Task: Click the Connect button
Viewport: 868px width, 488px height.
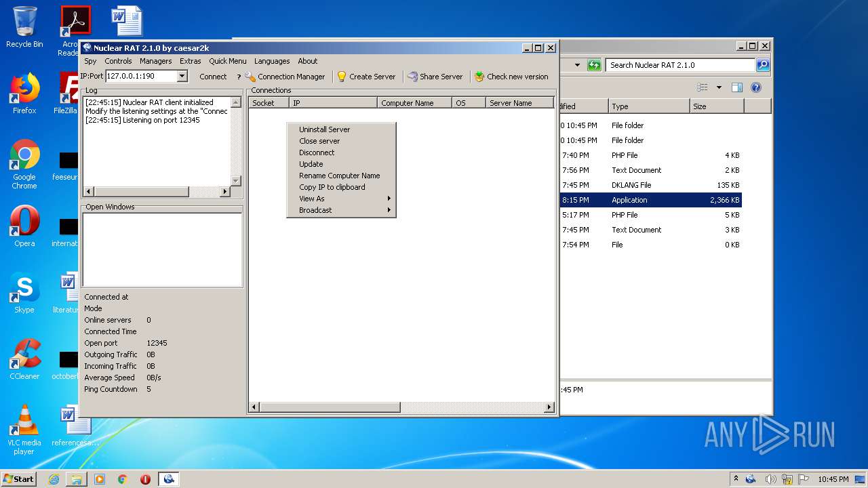Action: (213, 77)
